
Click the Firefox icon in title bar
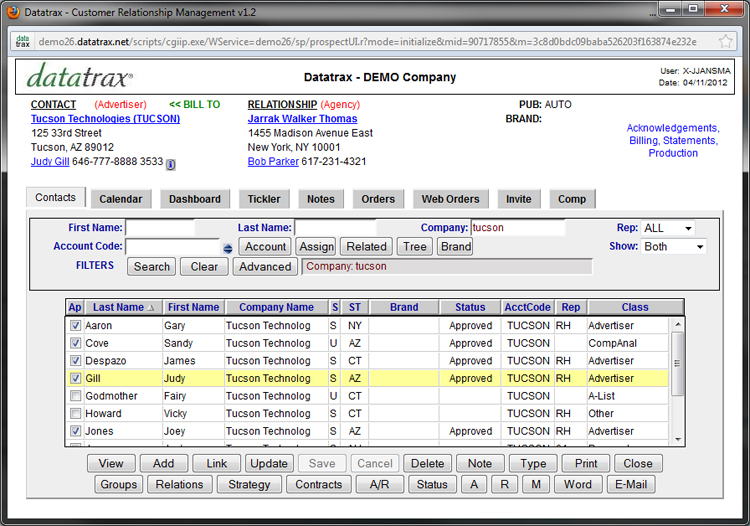tap(13, 12)
